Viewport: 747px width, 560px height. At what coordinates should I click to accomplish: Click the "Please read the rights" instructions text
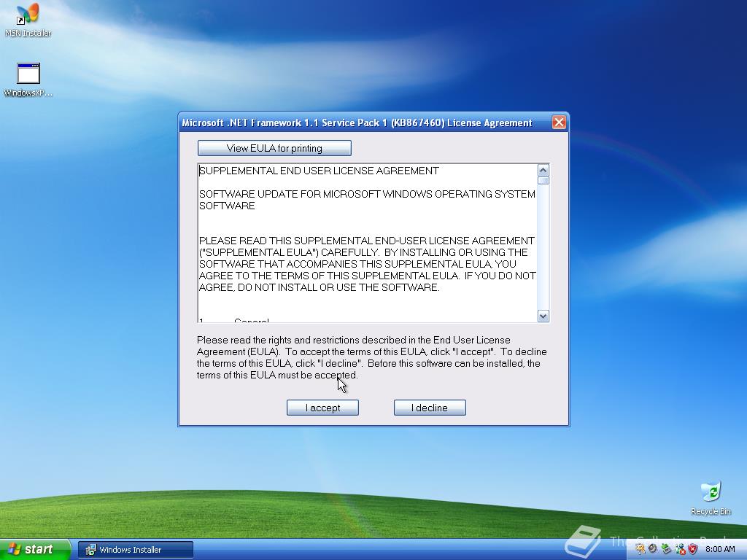(x=371, y=357)
